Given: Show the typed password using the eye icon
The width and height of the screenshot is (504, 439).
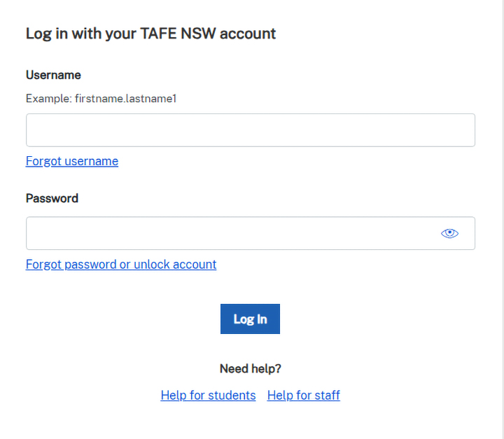Looking at the screenshot, I should pos(449,233).
